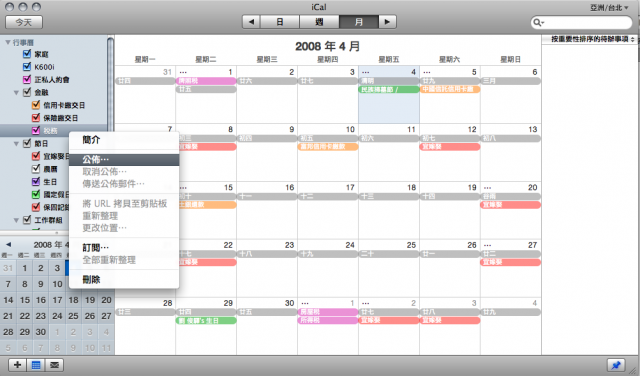This screenshot has width=640, height=376.
Task: Go back a month in mini calendar
Action: click(x=8, y=245)
